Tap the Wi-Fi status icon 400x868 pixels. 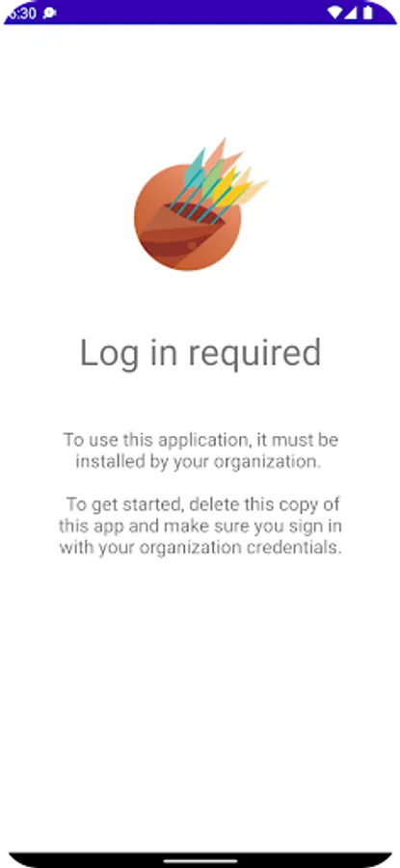pos(334,13)
